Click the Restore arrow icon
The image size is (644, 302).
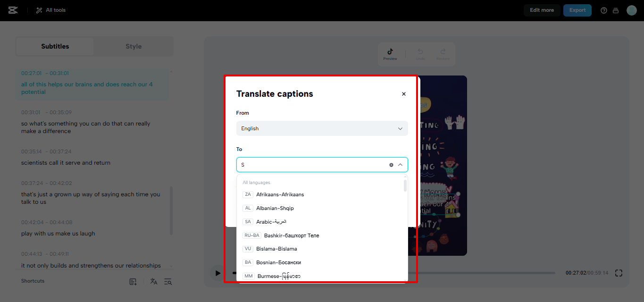pyautogui.click(x=443, y=54)
